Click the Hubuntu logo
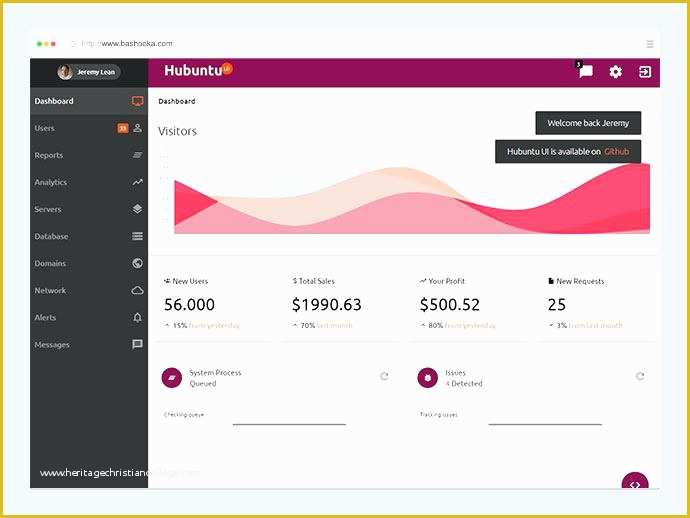The image size is (690, 518). coord(198,70)
